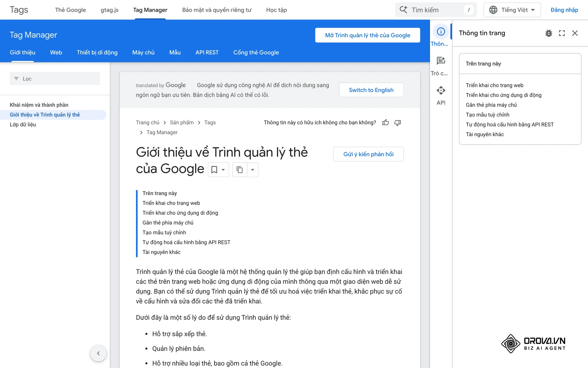The height and width of the screenshot is (368, 588).
Task: Click the Gửi ý kiến phản hồi button
Action: pos(368,154)
